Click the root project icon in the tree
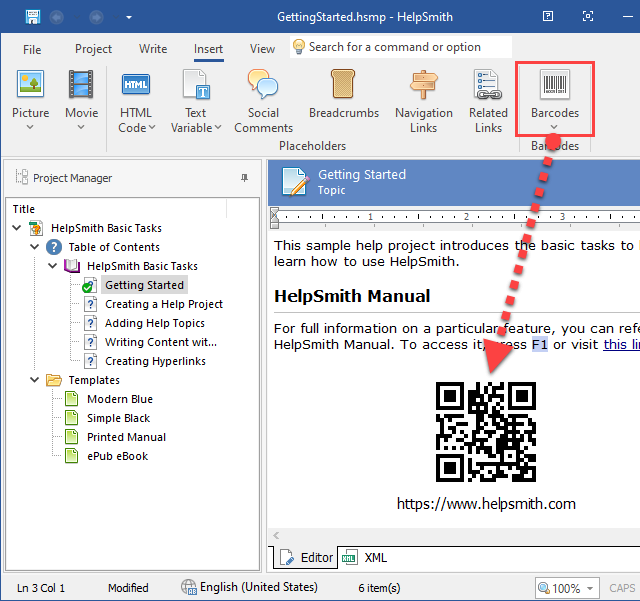The height and width of the screenshot is (601, 640). [36, 228]
